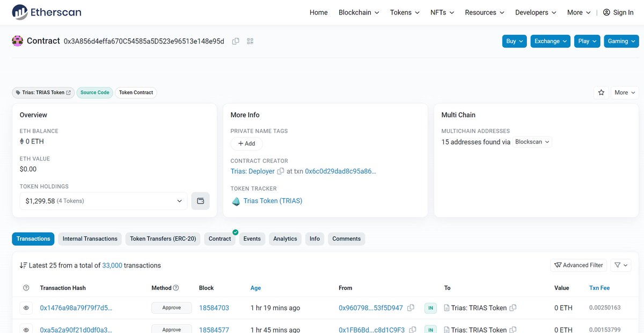Open the Exchange dropdown
The image size is (644, 333).
point(551,41)
